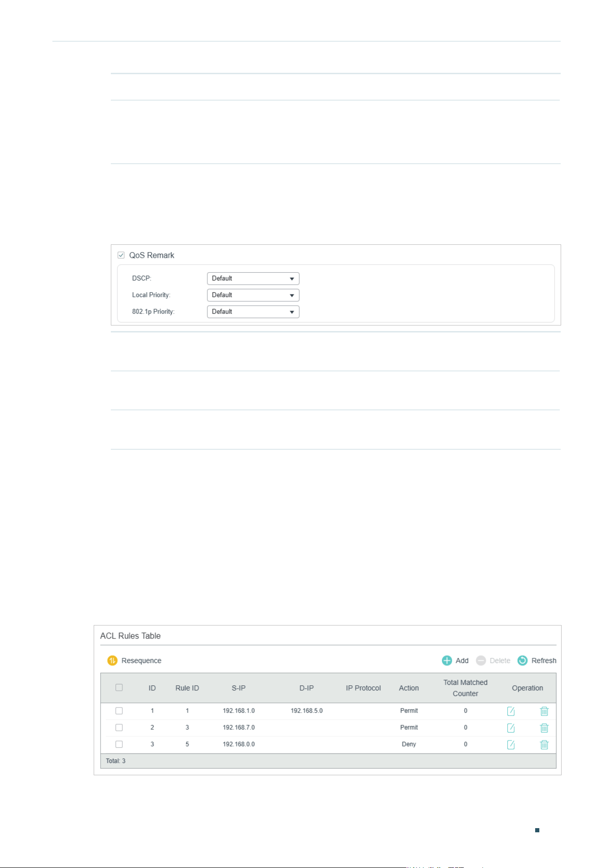Edit rule with S-IP 192.168.1.0
This screenshot has height=868, width=614.
pyautogui.click(x=511, y=711)
